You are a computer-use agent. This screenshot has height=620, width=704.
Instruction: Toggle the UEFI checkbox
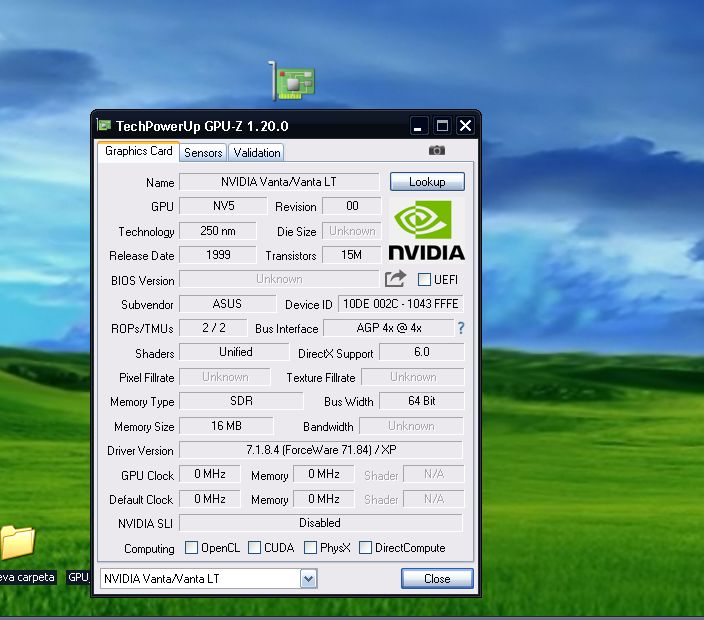click(424, 280)
